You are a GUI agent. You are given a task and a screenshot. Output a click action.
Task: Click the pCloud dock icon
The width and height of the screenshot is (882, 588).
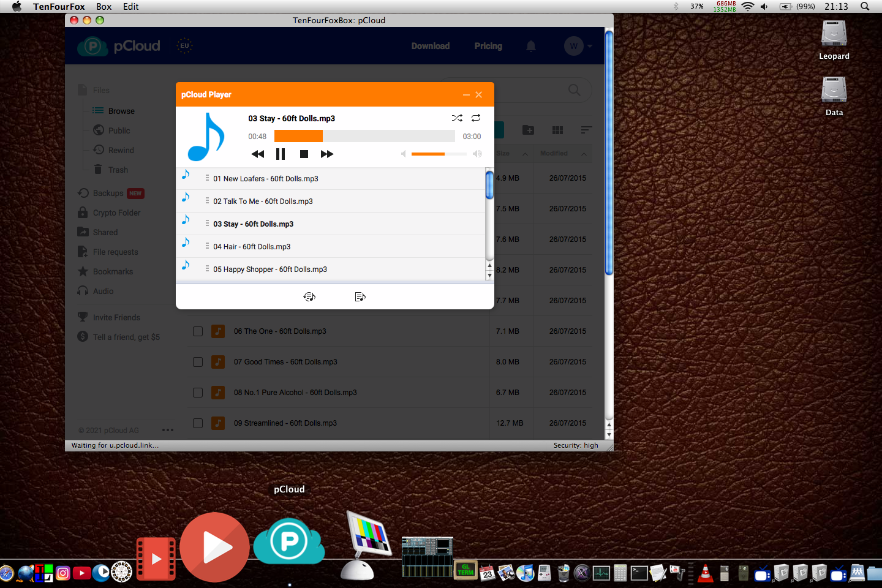coord(289,540)
